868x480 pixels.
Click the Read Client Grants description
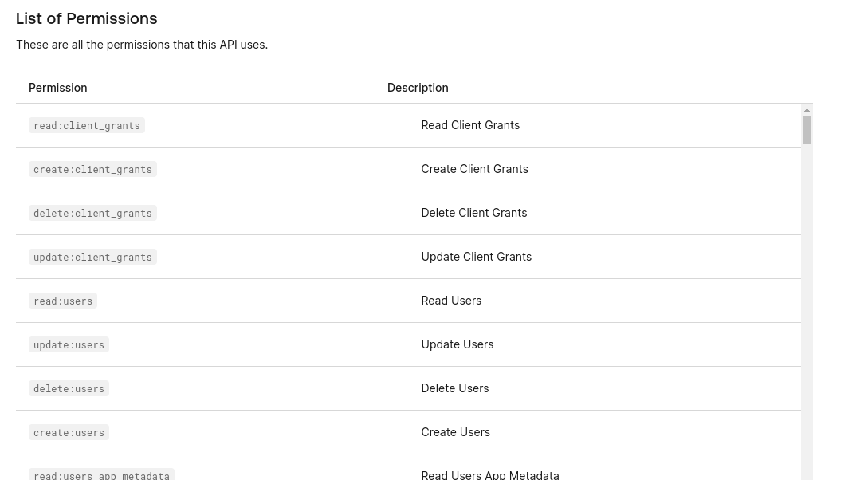(470, 125)
